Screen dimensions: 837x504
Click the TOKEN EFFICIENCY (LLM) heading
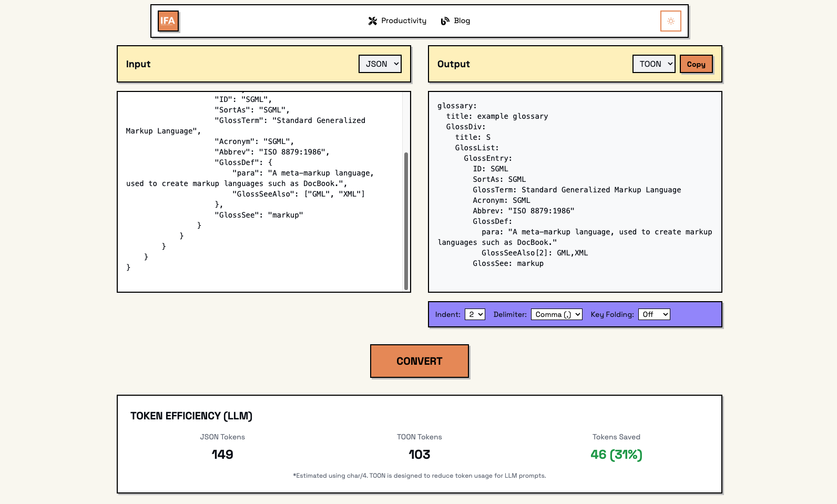coord(191,416)
